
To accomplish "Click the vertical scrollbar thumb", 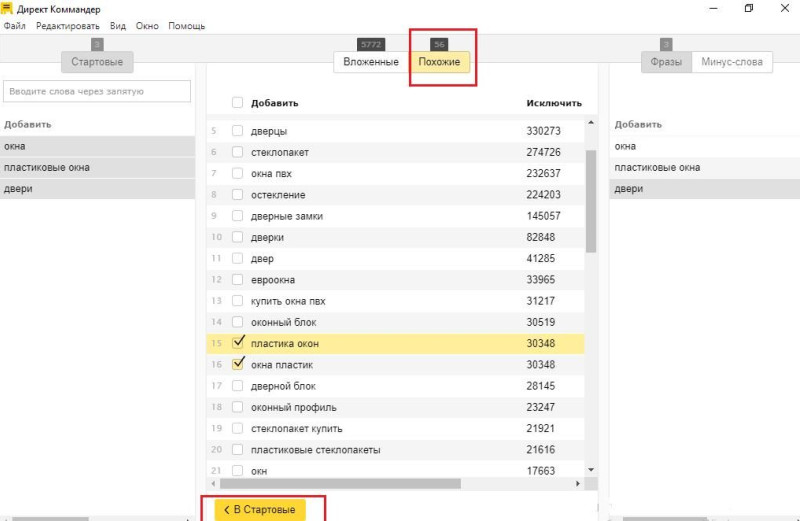I will coord(591,201).
